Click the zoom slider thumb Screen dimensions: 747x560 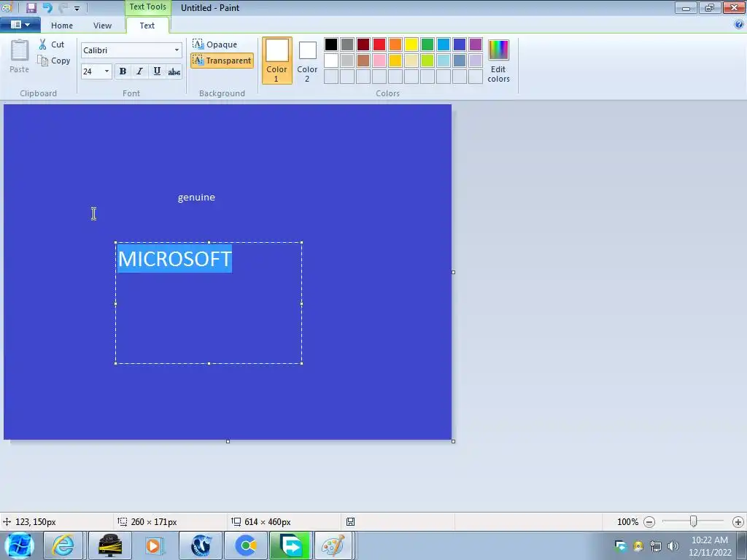point(694,521)
